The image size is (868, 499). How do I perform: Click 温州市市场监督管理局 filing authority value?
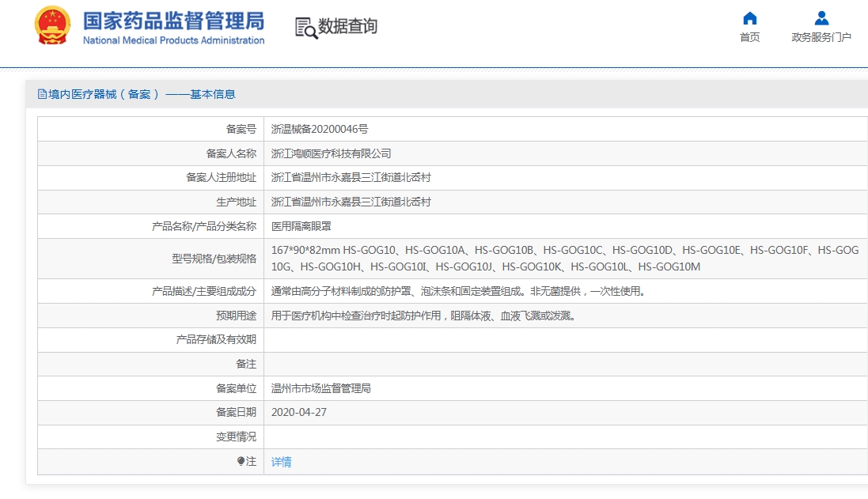tap(320, 388)
